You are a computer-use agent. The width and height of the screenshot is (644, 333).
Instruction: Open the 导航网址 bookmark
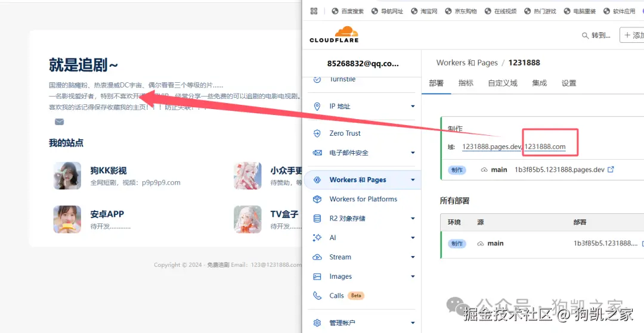click(388, 11)
